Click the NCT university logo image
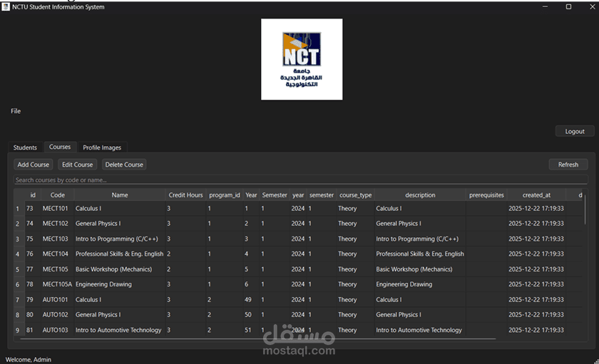Screen dimensions: 599x364 tap(302, 59)
